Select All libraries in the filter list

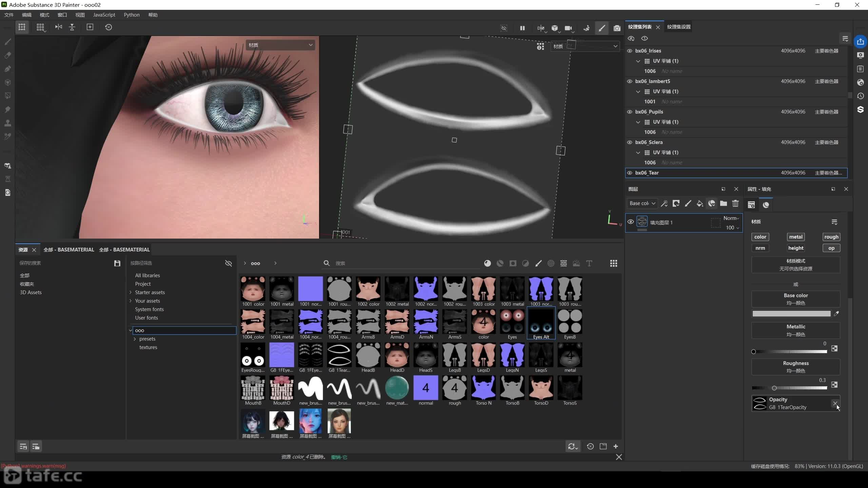[x=147, y=276]
